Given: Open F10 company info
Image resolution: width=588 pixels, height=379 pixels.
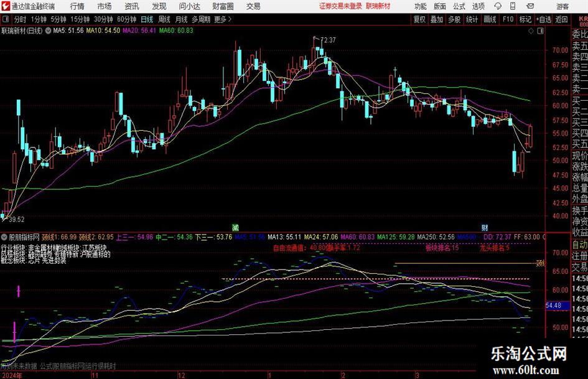Looking at the screenshot, I should coord(508,19).
